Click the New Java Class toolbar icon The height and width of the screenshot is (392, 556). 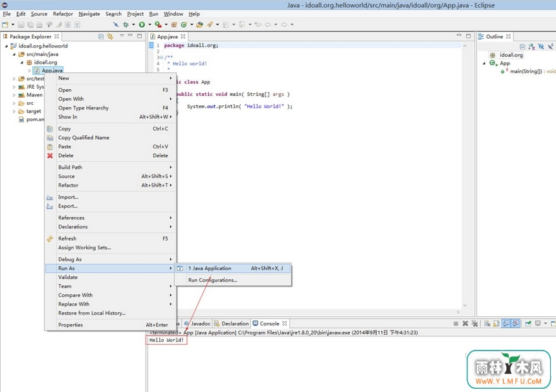pos(184,25)
